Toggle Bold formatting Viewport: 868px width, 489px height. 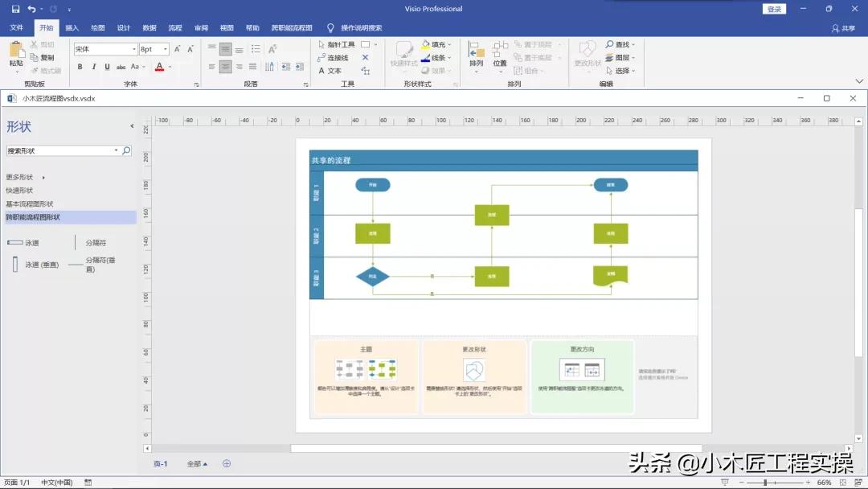coord(80,67)
